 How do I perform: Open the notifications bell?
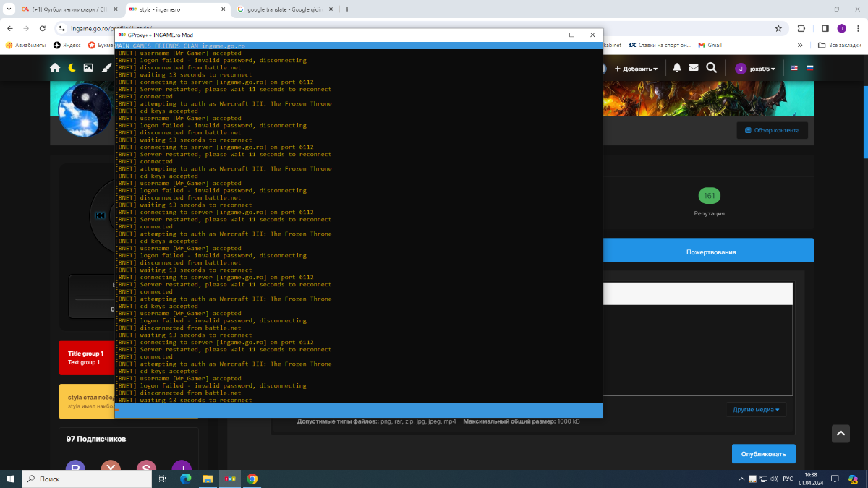[677, 68]
